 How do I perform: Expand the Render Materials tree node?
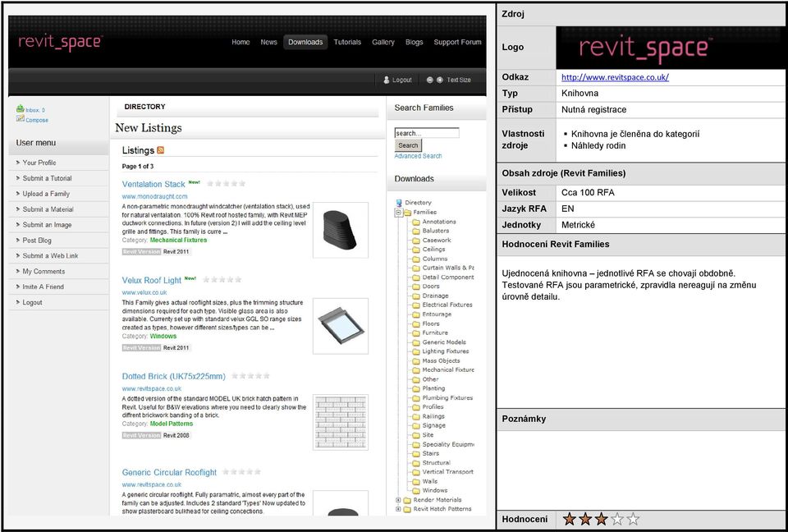pyautogui.click(x=399, y=500)
